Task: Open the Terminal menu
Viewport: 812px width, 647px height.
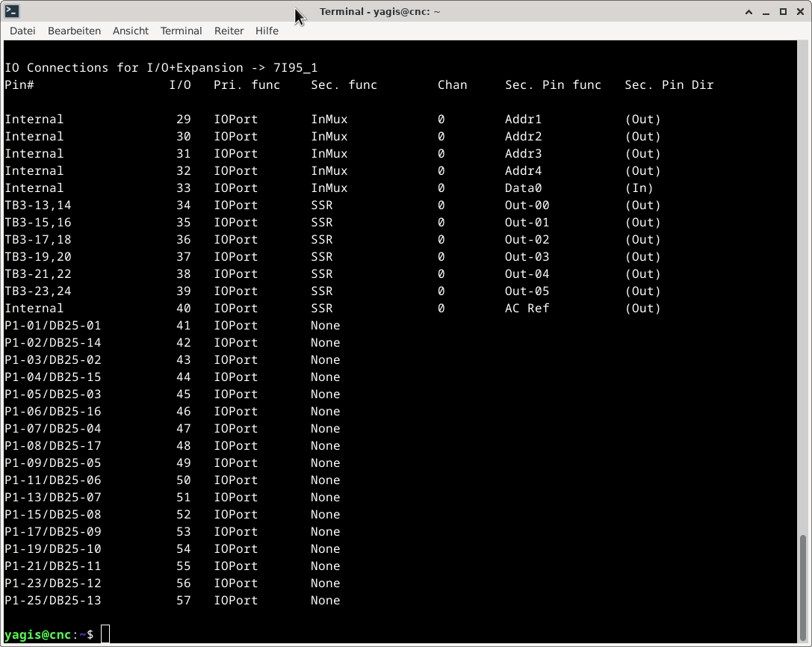Action: (181, 31)
